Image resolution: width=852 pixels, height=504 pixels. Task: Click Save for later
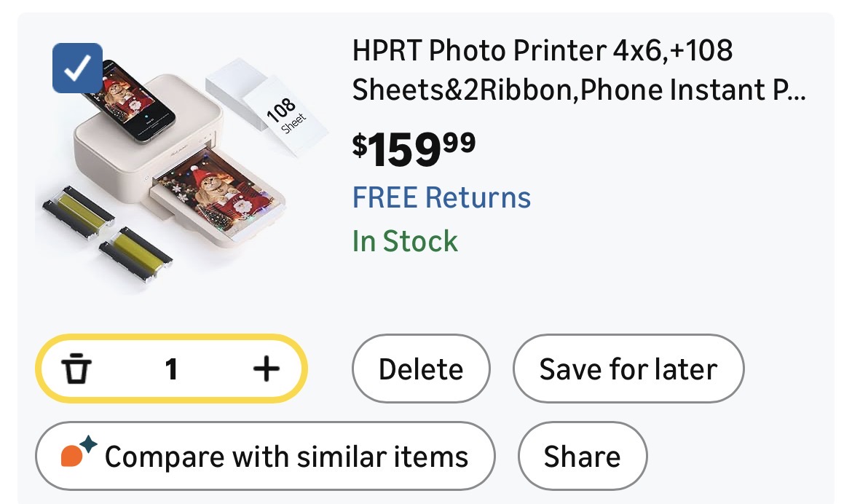tap(628, 369)
